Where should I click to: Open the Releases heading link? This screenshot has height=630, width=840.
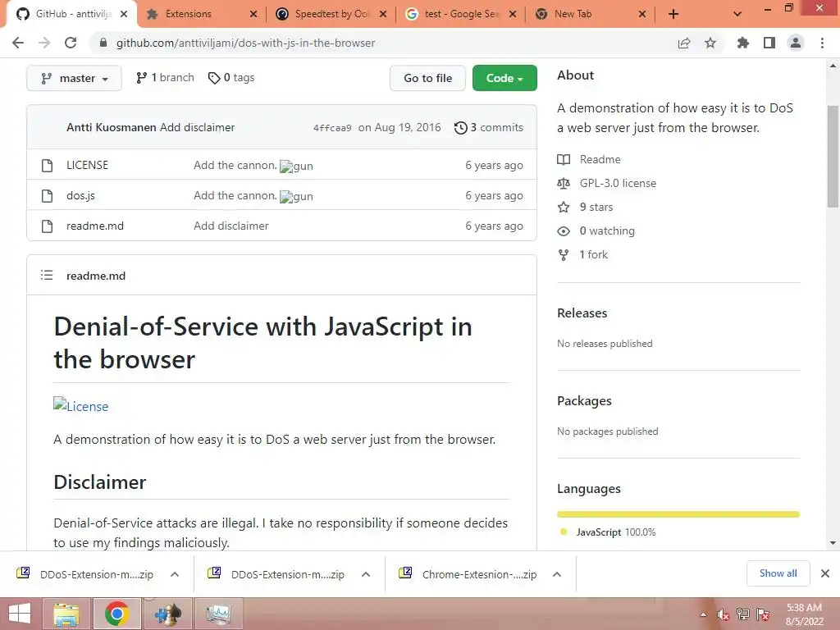coord(582,313)
